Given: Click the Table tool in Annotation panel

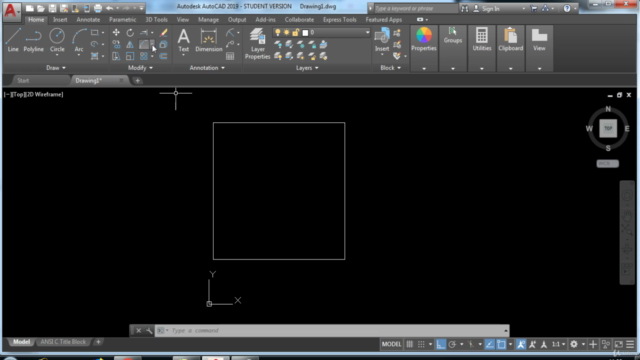Looking at the screenshot, I should point(230,56).
